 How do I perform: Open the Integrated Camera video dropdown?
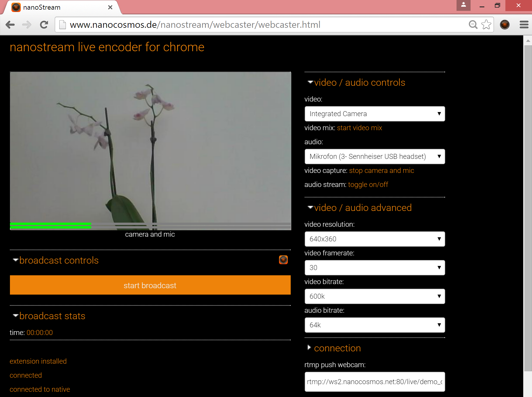coord(375,114)
